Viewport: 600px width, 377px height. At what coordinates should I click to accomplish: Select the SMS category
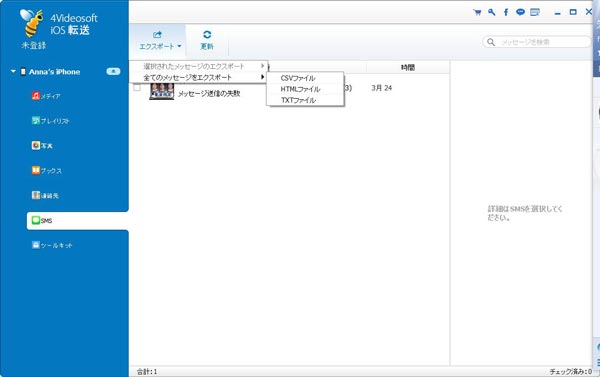pos(78,220)
